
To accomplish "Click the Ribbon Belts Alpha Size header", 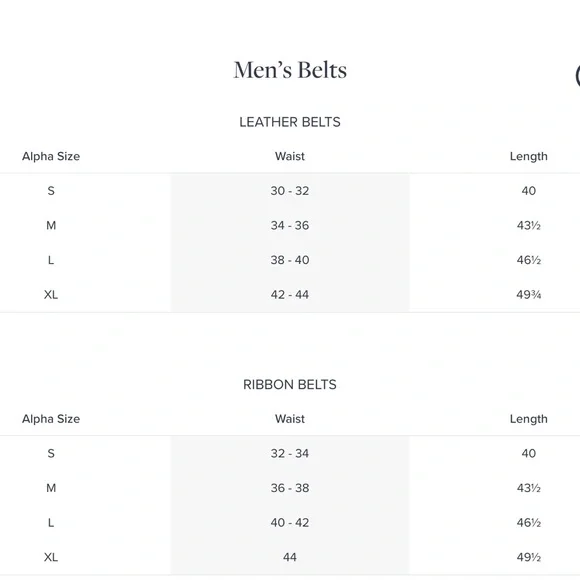I will click(51, 419).
